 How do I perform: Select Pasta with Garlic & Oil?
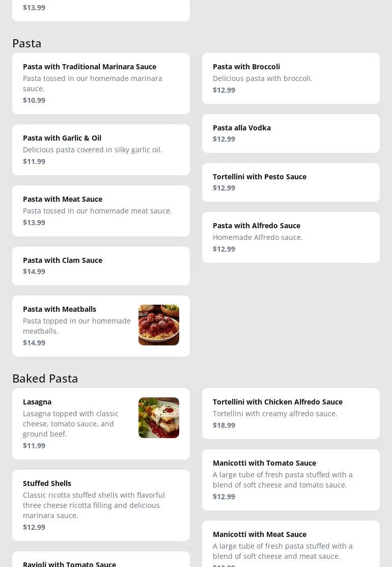[x=101, y=150]
